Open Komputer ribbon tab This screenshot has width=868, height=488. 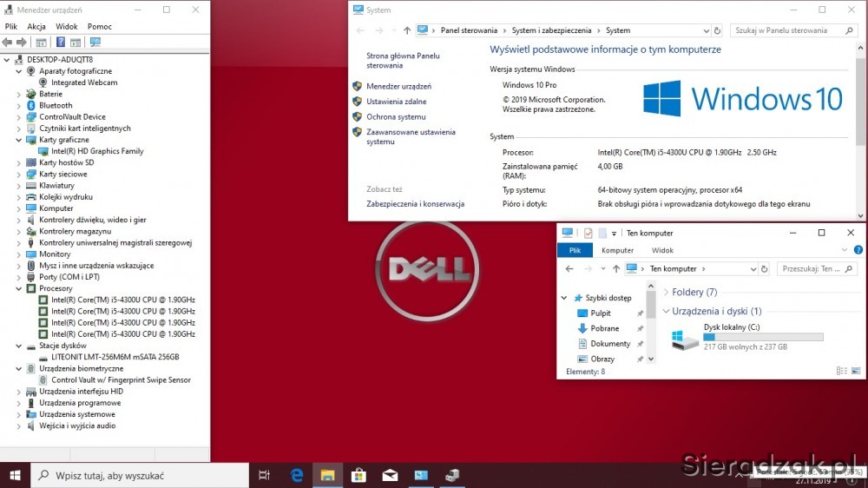point(617,250)
